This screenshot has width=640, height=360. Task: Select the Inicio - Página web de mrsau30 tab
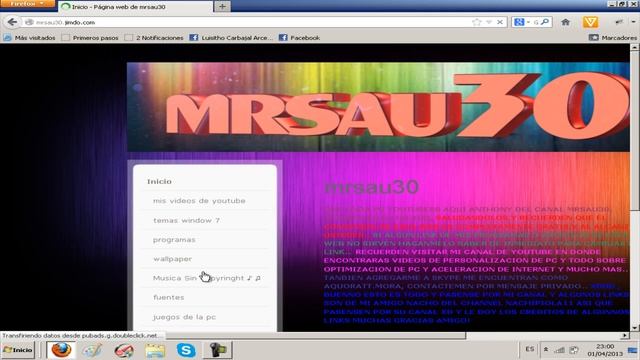136,7
